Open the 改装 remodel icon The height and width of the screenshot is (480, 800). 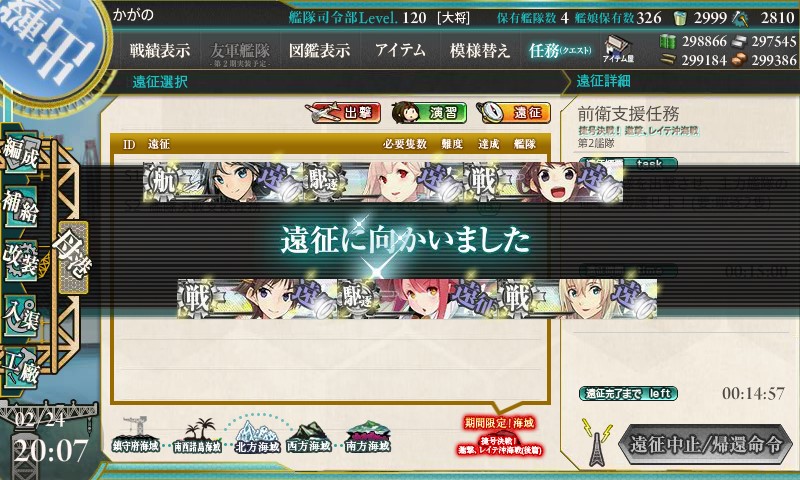20,261
